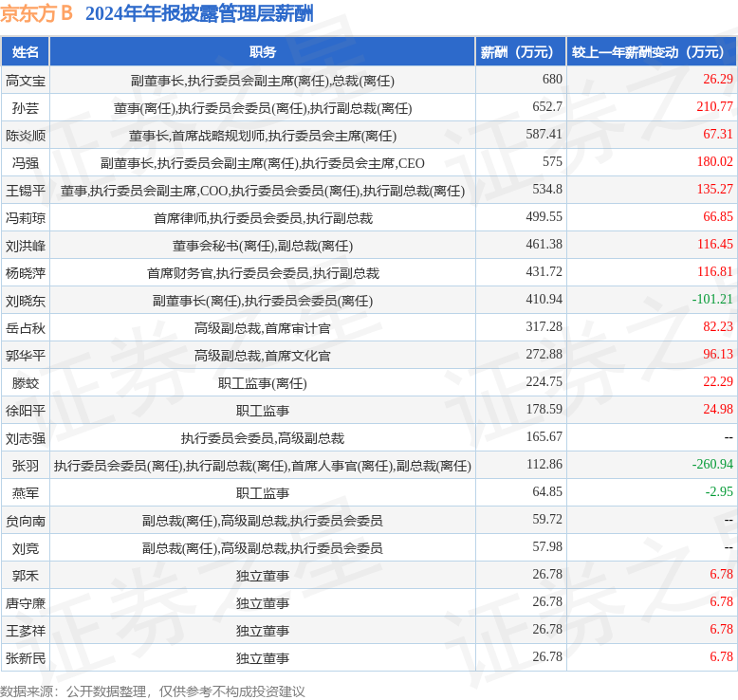Click salary value 64.85
Viewport: 738px width, 700px height.
pyautogui.click(x=547, y=491)
